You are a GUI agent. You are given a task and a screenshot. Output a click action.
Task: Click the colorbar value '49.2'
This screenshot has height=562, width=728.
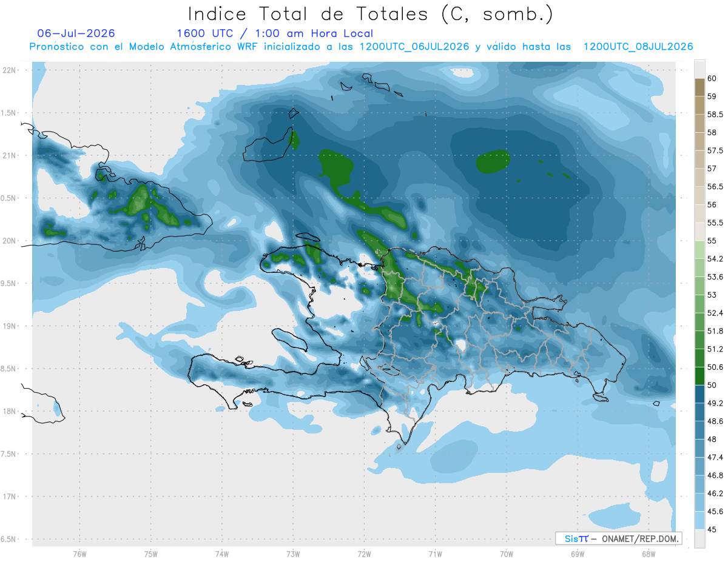(715, 403)
